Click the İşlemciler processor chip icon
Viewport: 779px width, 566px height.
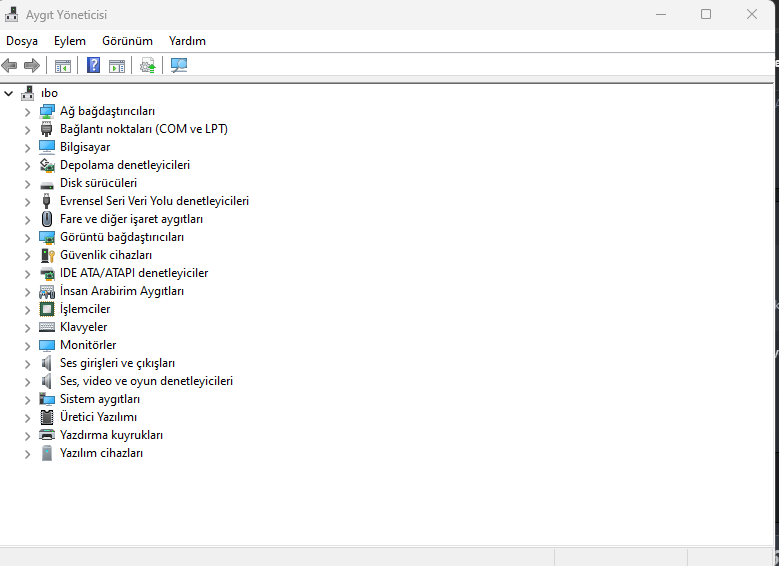(x=47, y=309)
